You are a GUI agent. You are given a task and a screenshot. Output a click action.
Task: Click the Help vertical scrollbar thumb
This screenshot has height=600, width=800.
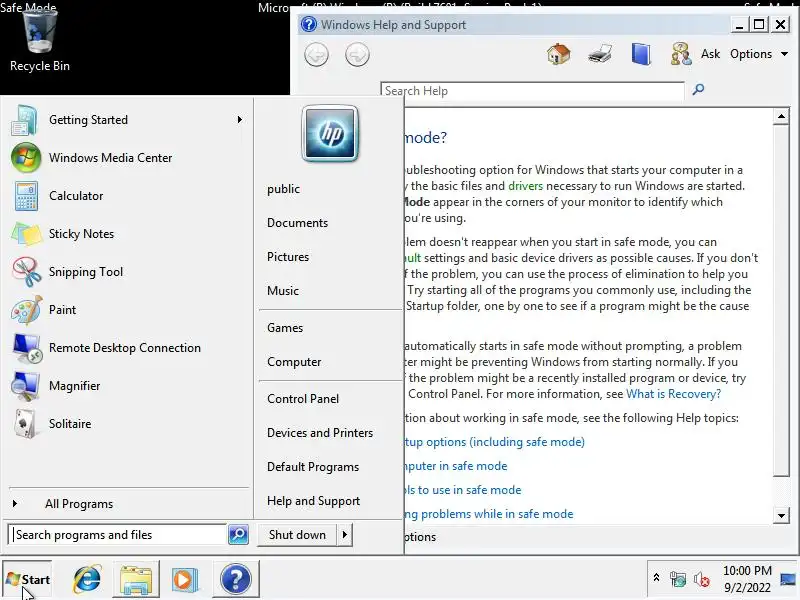click(781, 301)
